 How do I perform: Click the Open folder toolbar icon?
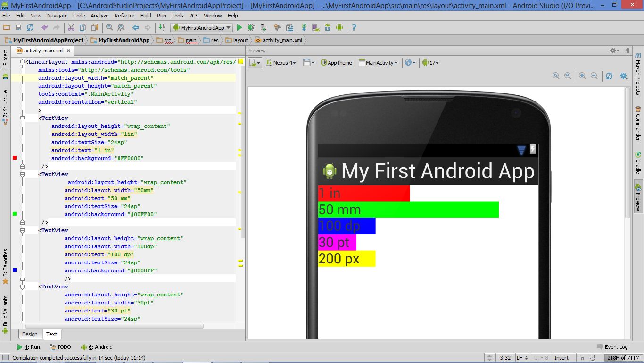click(x=7, y=28)
